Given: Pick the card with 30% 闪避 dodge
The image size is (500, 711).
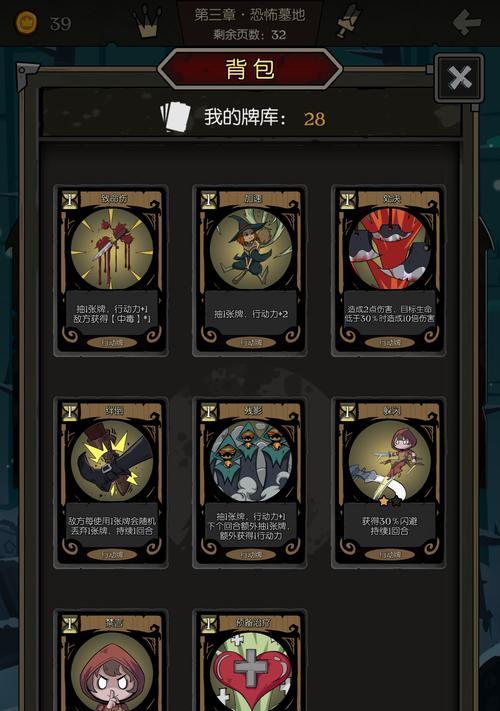Looking at the screenshot, I should 388,483.
